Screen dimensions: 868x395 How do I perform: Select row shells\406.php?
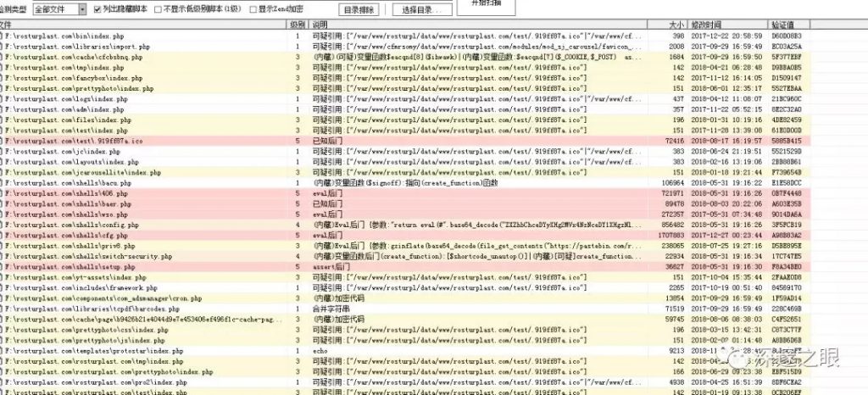(x=405, y=193)
